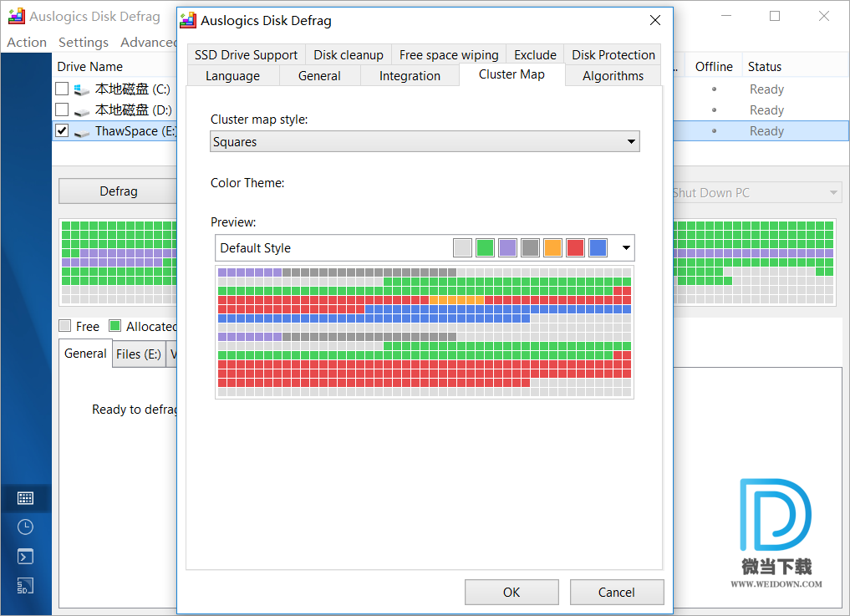The height and width of the screenshot is (616, 850).
Task: Click the purple theme swatch
Action: 507,247
